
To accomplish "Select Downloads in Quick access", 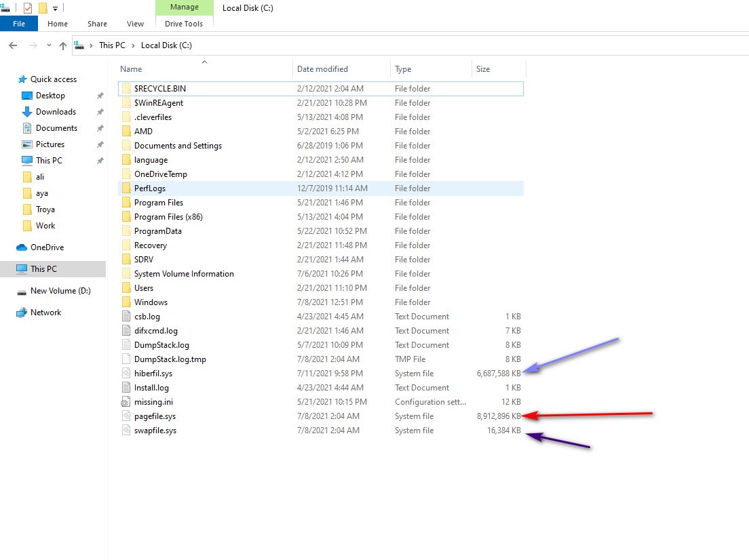I will click(x=56, y=112).
